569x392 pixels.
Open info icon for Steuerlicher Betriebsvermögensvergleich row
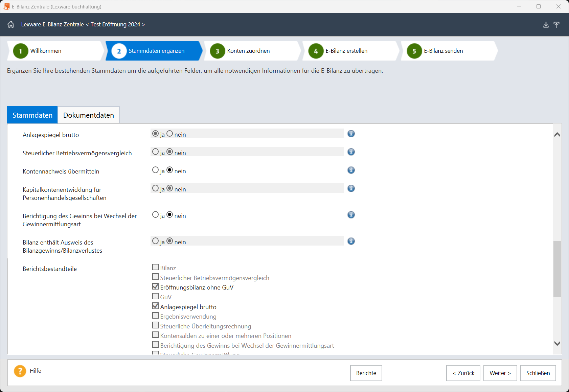pos(351,152)
